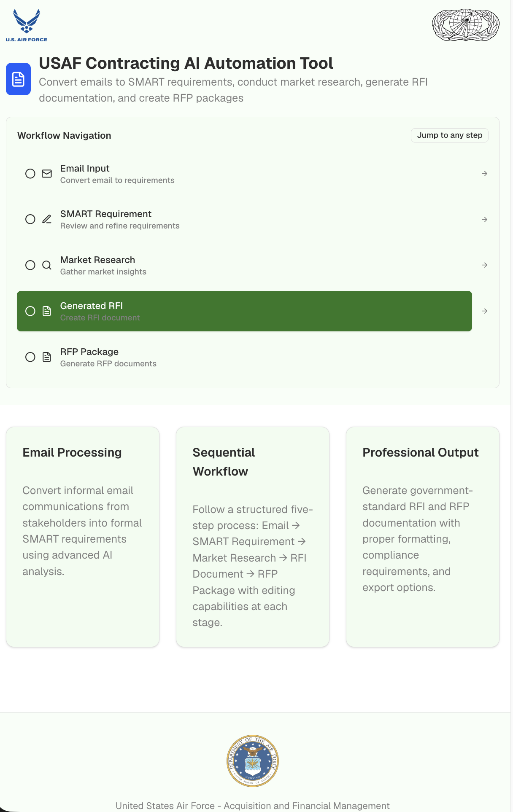Image resolution: width=513 pixels, height=812 pixels.
Task: Open the Generated RFI workflow step
Action: [244, 311]
